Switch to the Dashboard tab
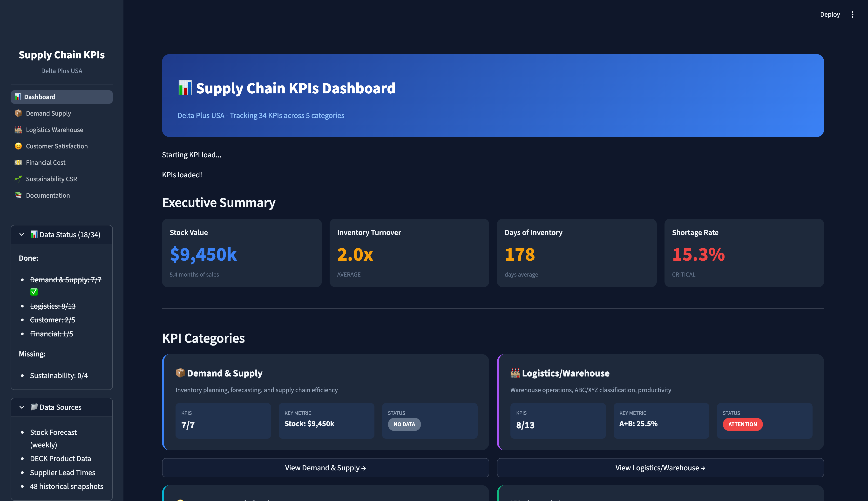Screen dimensions: 868x501 tap(40, 97)
